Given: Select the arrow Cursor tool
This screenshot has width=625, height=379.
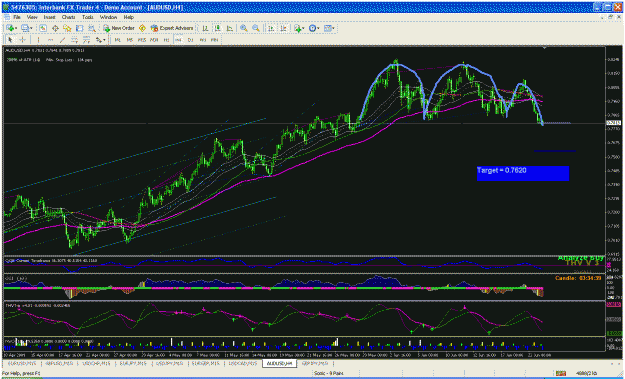Looking at the screenshot, I should 10,40.
